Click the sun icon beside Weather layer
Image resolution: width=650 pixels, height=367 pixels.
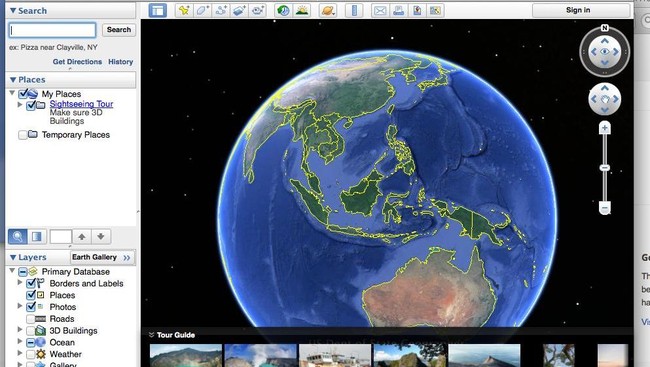[41, 354]
